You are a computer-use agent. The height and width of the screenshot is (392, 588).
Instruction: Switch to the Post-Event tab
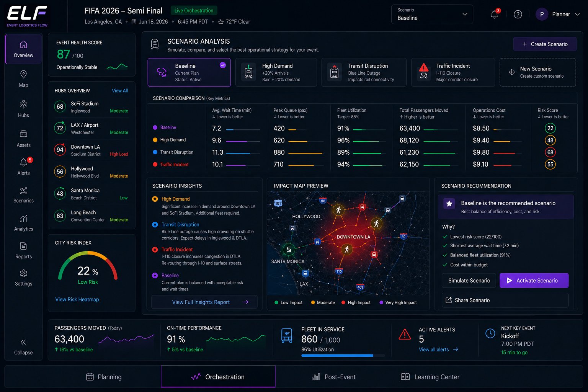coord(334,377)
